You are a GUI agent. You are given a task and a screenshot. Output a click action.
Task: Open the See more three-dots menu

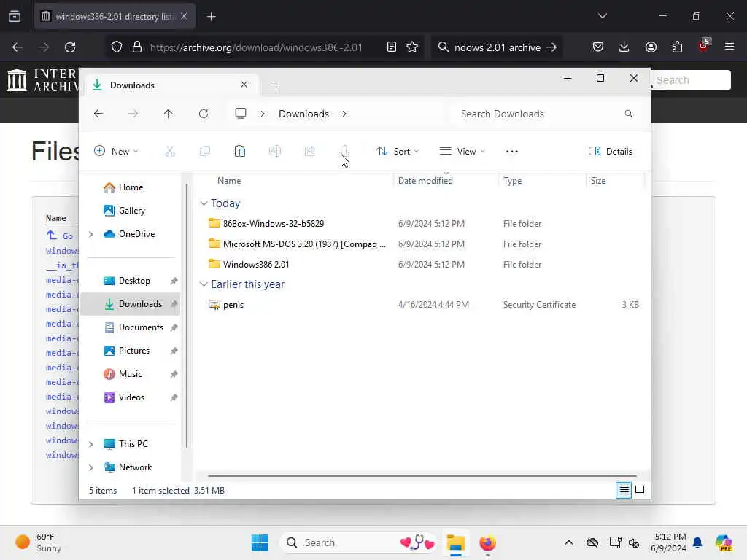coord(511,152)
